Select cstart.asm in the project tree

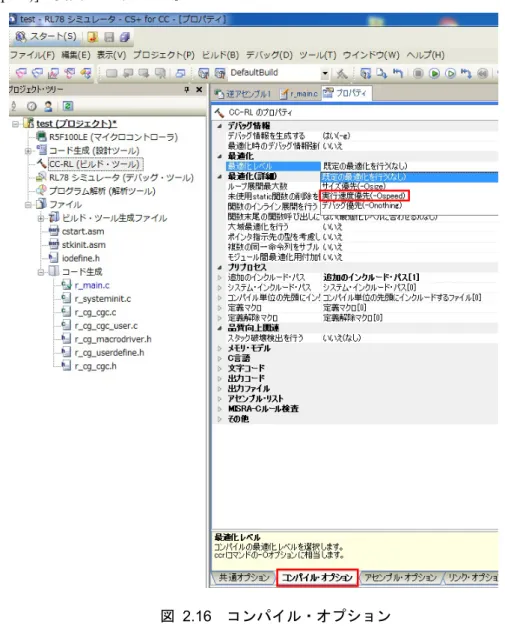(x=83, y=232)
